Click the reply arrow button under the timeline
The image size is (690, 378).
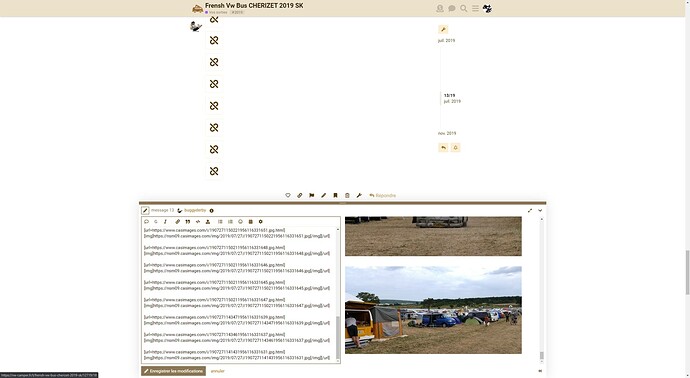coord(443,147)
